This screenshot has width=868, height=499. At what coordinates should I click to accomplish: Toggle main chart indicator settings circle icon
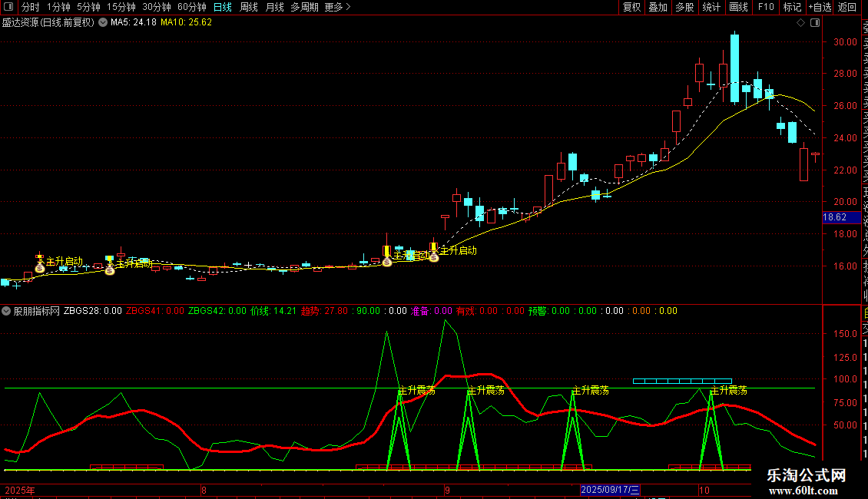pyautogui.click(x=103, y=22)
